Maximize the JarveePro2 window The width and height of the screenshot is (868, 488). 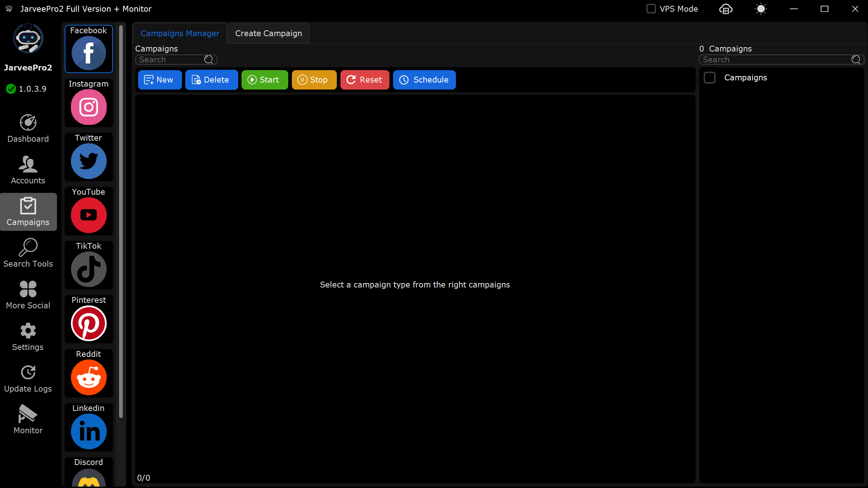(825, 9)
